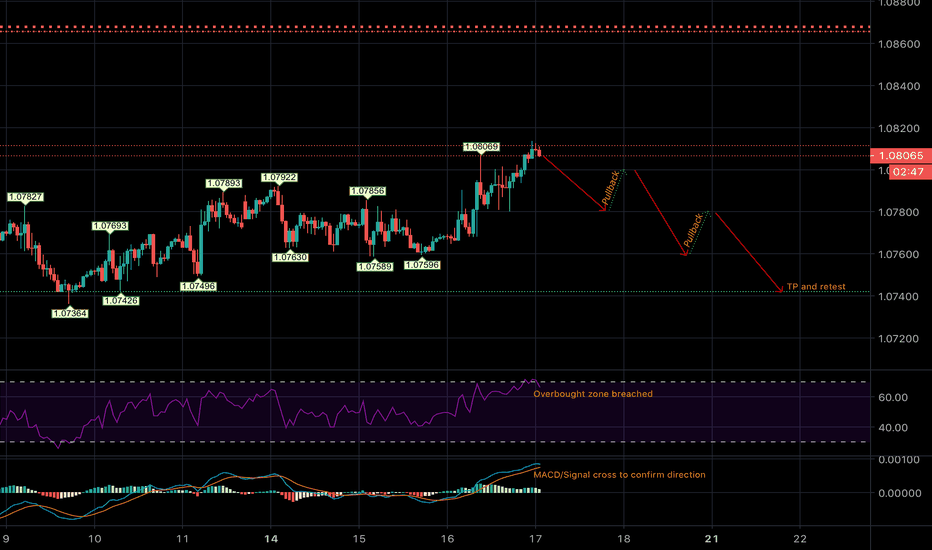The width and height of the screenshot is (932, 550).
Task: Click 1.08200 on the price axis
Action: pyautogui.click(x=899, y=128)
